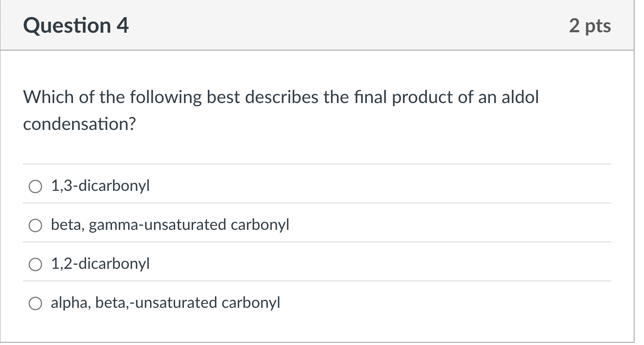Click the beta, gamma-unsaturated carbonyl label
This screenshot has height=345, width=644.
click(x=170, y=225)
